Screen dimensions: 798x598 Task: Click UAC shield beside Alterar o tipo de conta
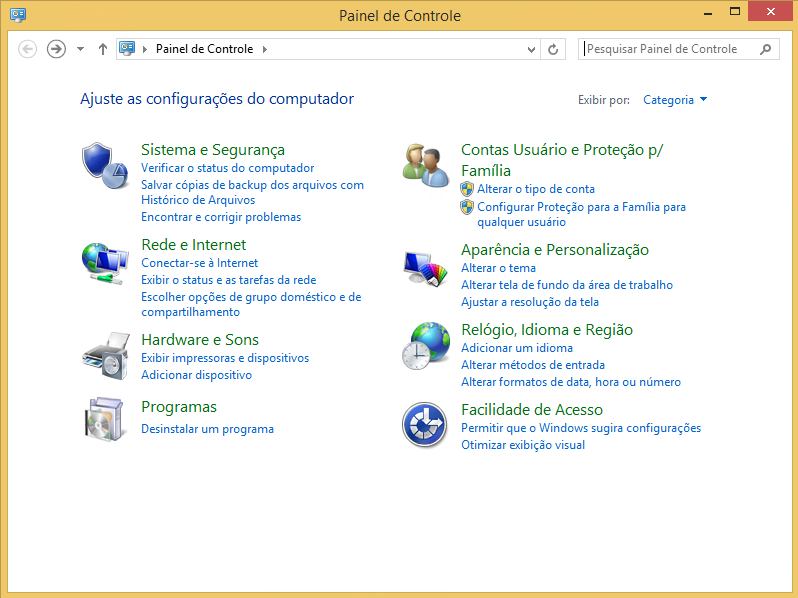(467, 189)
